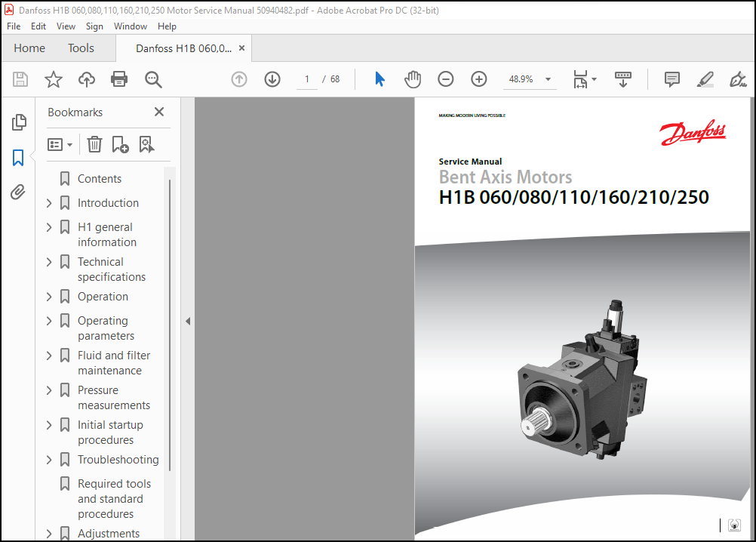This screenshot has height=542, width=756.
Task: Activate the selection arrow tool
Action: tap(380, 79)
